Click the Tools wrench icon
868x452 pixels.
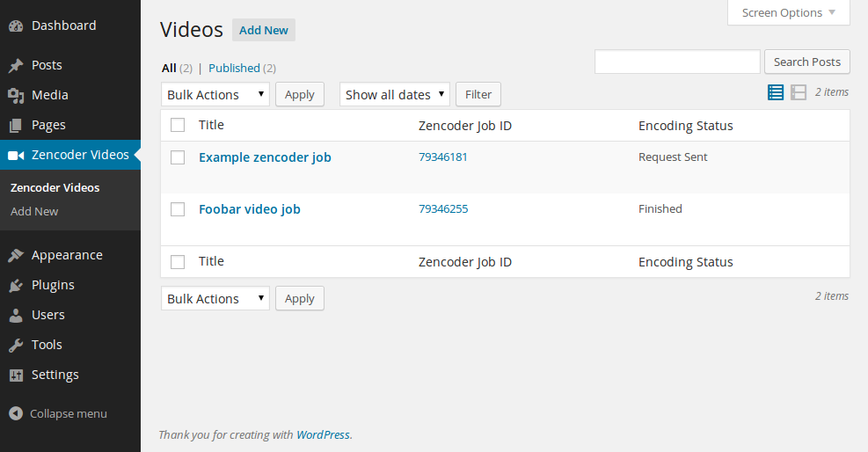click(16, 345)
